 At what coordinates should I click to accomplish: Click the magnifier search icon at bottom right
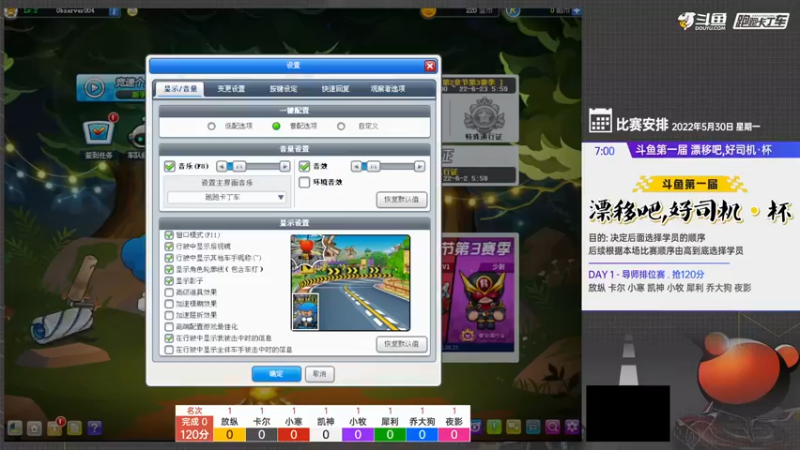(x=553, y=427)
